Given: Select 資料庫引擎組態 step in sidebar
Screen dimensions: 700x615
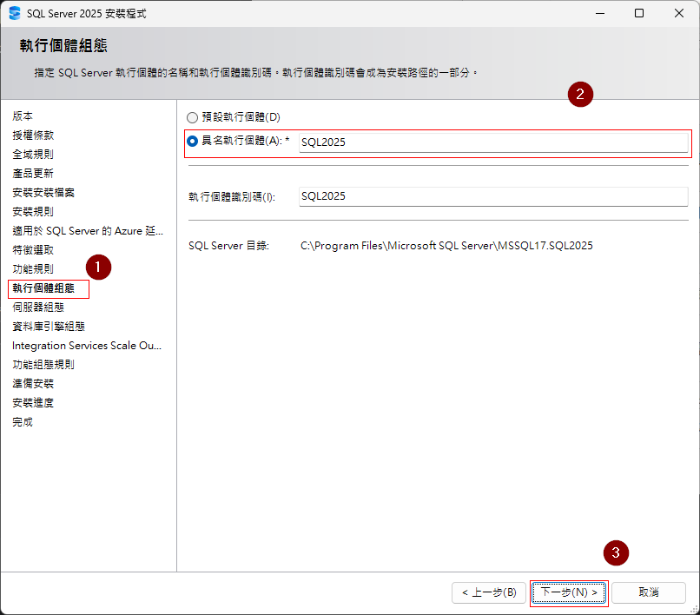Looking at the screenshot, I should pos(49,327).
